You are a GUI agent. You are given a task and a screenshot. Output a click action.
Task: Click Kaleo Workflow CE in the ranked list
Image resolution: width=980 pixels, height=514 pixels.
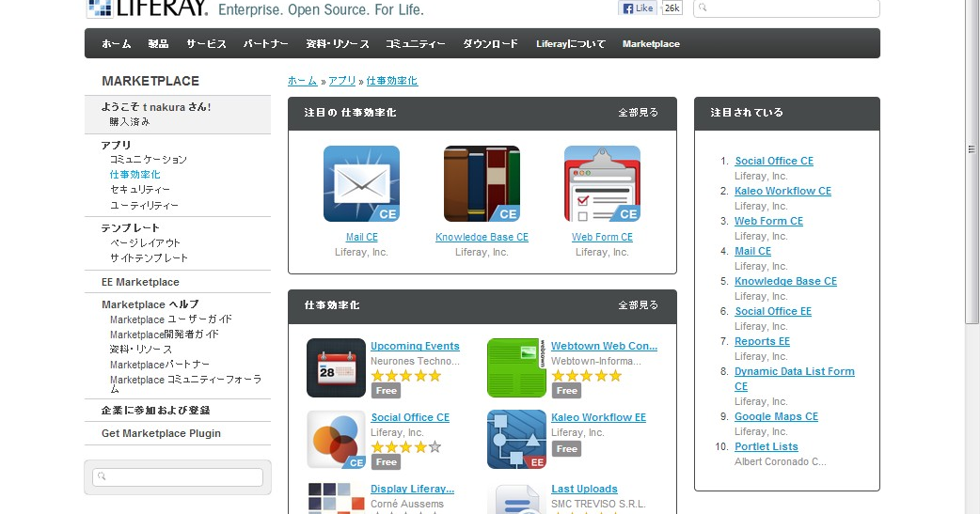tap(782, 191)
